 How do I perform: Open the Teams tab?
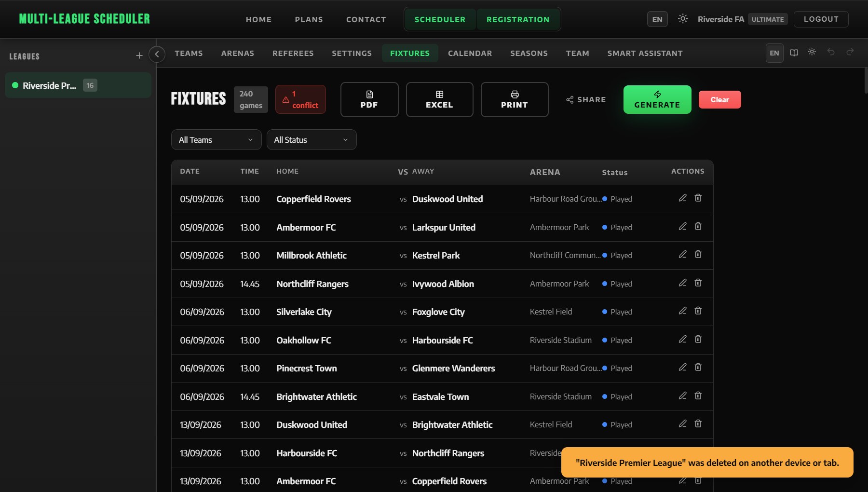click(x=189, y=53)
